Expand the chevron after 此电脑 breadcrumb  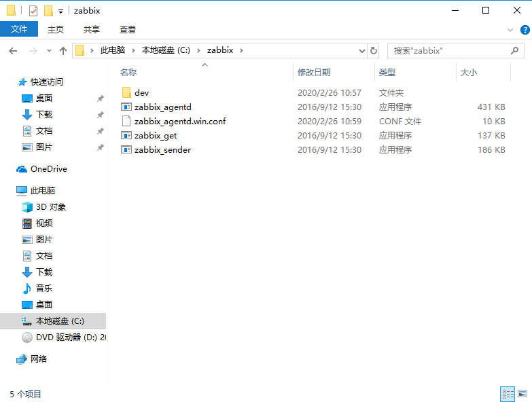coord(133,50)
